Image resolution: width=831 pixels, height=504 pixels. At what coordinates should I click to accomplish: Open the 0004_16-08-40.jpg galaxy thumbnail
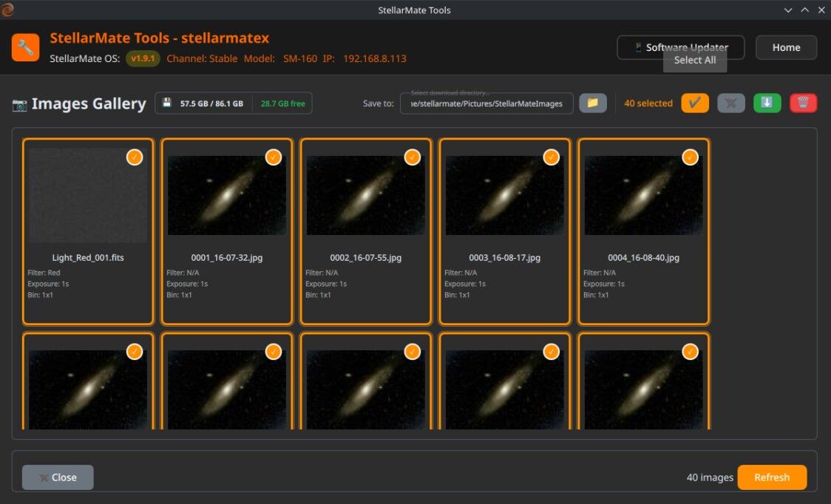click(x=643, y=195)
